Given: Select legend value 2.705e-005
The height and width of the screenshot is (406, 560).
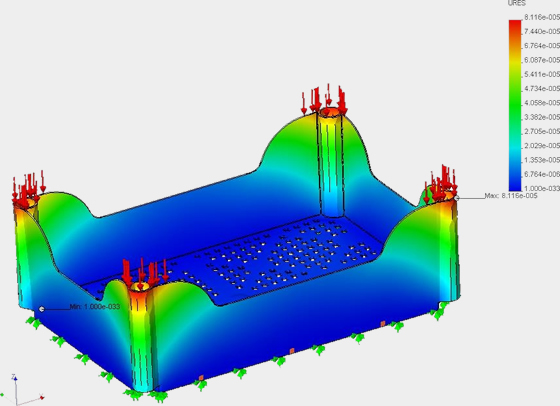Looking at the screenshot, I should click(x=541, y=131).
